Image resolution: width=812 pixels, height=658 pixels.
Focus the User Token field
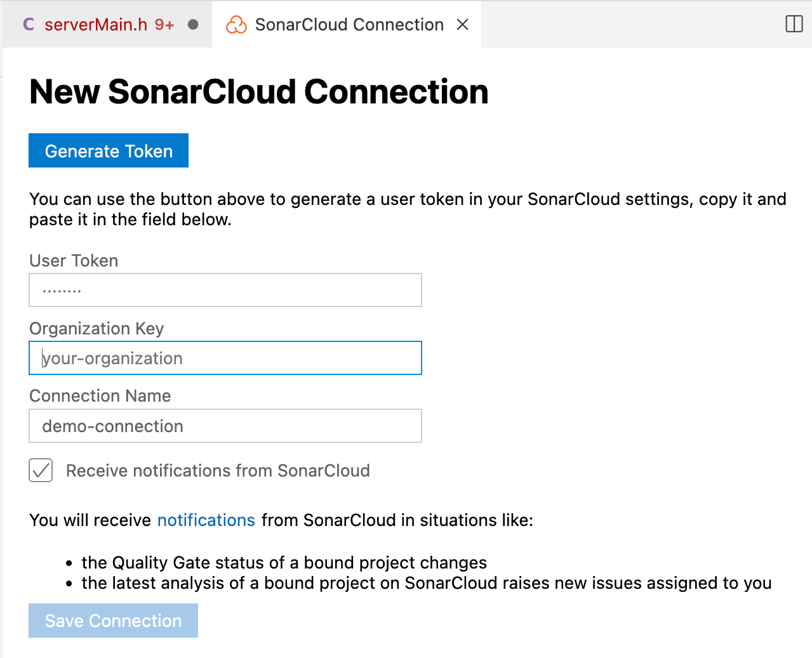(225, 290)
